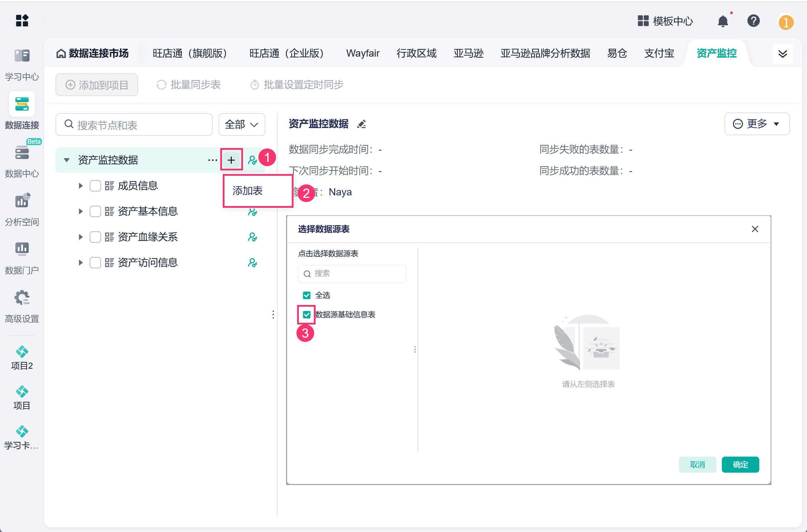Select the 资产血缘关系 tree row label
Viewport: 807px width, 532px height.
pos(148,237)
